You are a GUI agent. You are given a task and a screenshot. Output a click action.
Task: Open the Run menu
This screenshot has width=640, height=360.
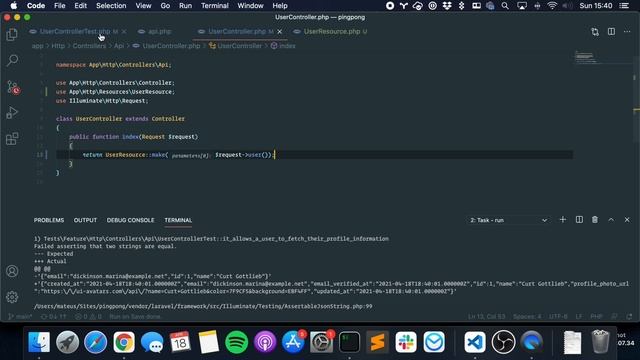pyautogui.click(x=185, y=6)
